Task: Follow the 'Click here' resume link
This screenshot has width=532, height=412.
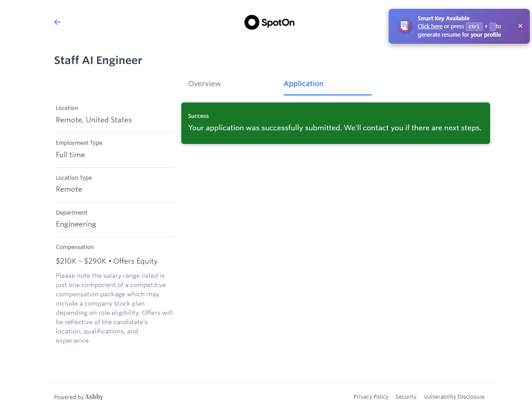Action: coord(430,26)
